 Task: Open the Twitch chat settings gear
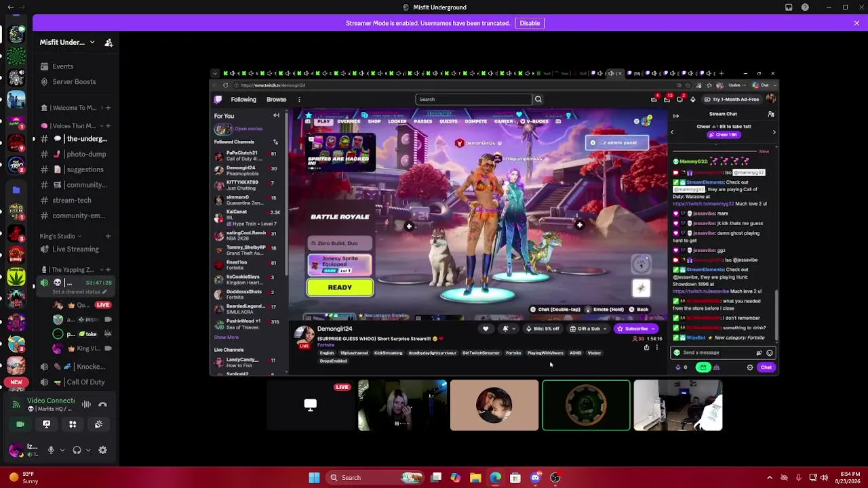pos(750,367)
